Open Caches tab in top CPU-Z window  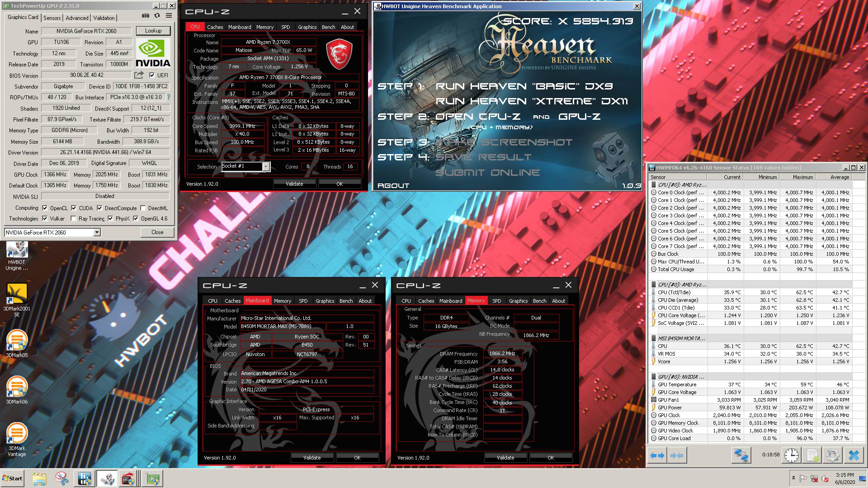[215, 27]
